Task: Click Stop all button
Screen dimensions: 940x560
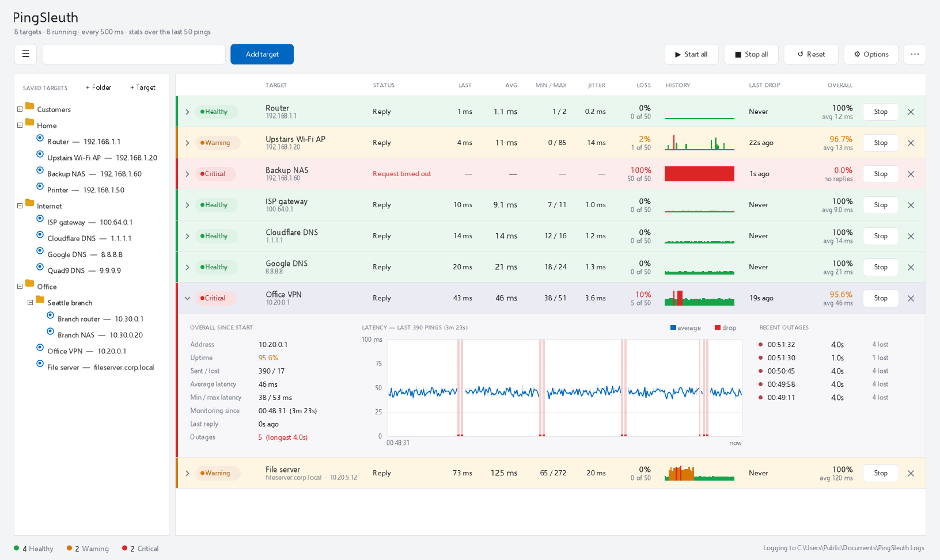Action: tap(751, 54)
